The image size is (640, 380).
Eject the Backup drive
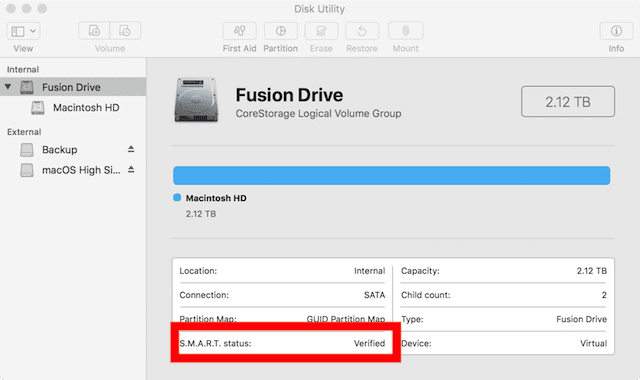[131, 149]
